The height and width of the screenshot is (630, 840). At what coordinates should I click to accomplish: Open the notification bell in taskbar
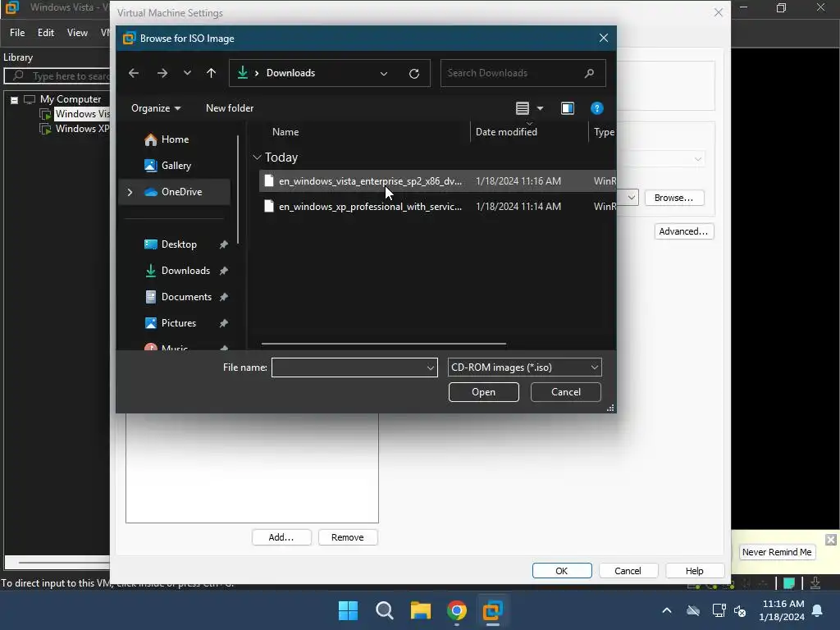tap(818, 610)
